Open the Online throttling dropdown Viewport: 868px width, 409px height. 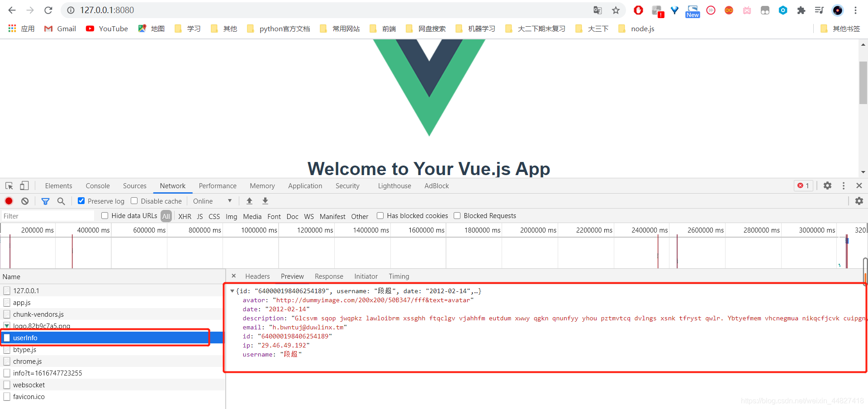coord(212,201)
